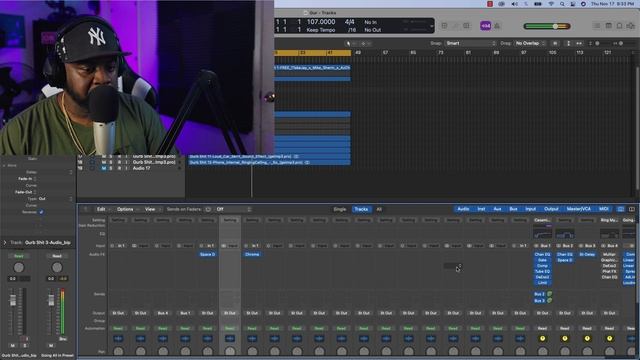640x360 pixels.
Task: Mute the Audio 17 track
Action: click(x=104, y=168)
